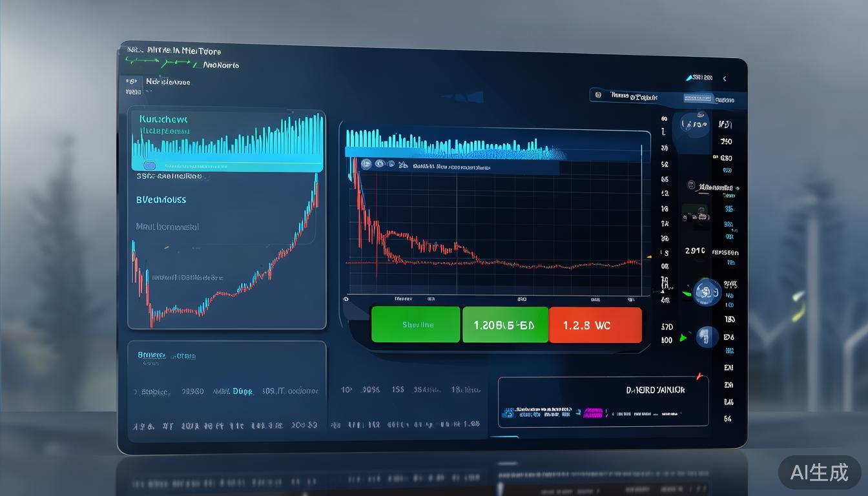Click the lower blue round icon near 400
The width and height of the screenshot is (868, 496).
tap(707, 336)
